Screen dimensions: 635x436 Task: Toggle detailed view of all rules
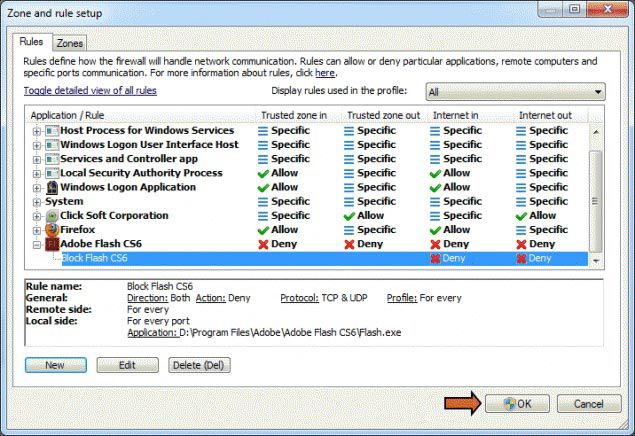(x=90, y=91)
